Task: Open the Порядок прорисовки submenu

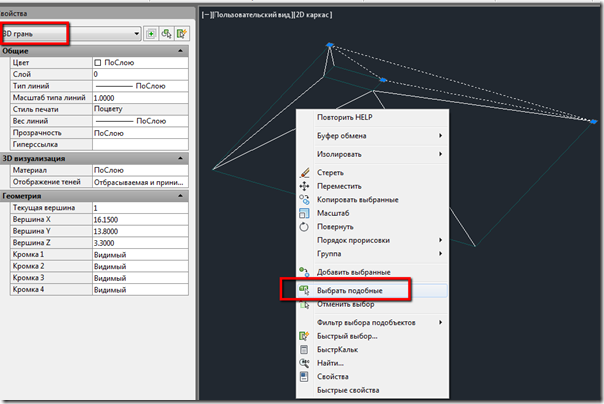Action: [372, 240]
